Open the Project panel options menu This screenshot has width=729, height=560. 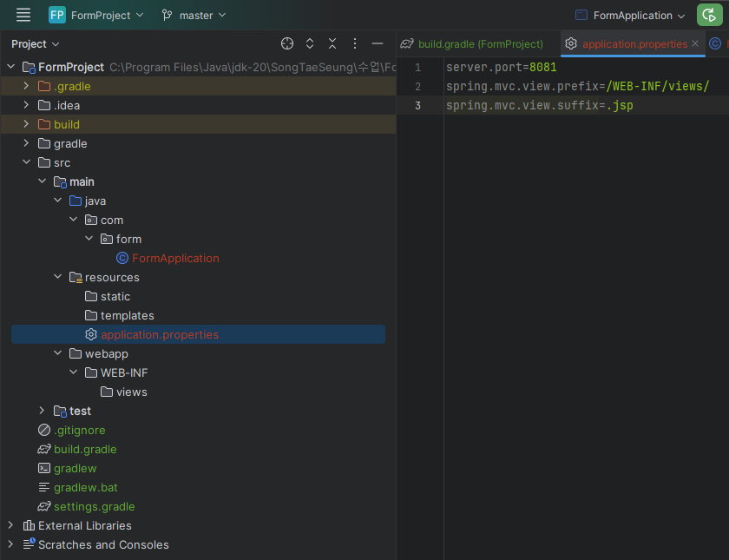pyautogui.click(x=355, y=43)
